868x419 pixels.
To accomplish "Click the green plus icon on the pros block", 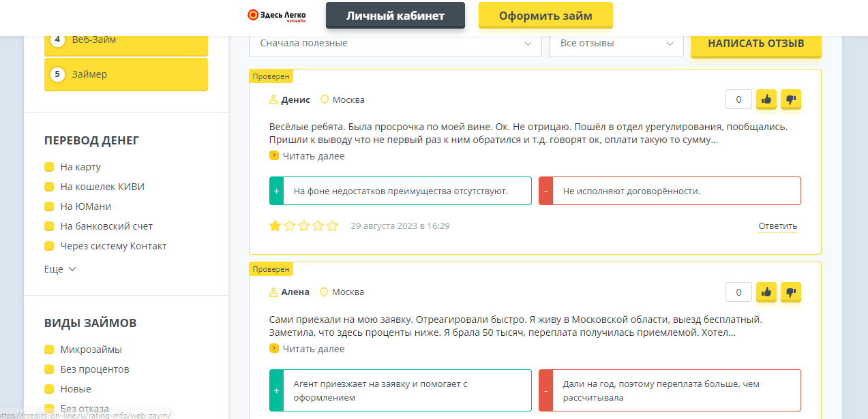I will pyautogui.click(x=275, y=191).
